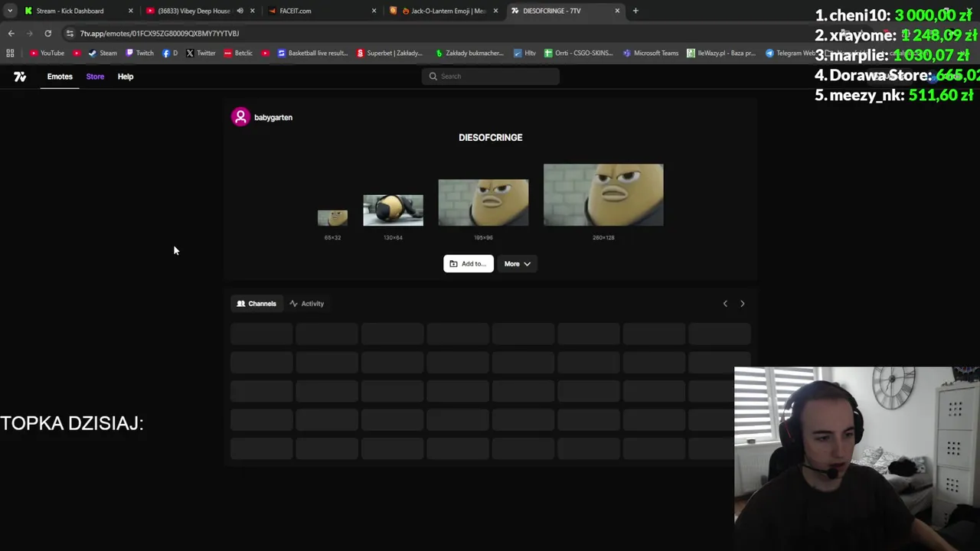View site information icon in address bar
Screen dimensions: 980x551
pyautogui.click(x=70, y=33)
